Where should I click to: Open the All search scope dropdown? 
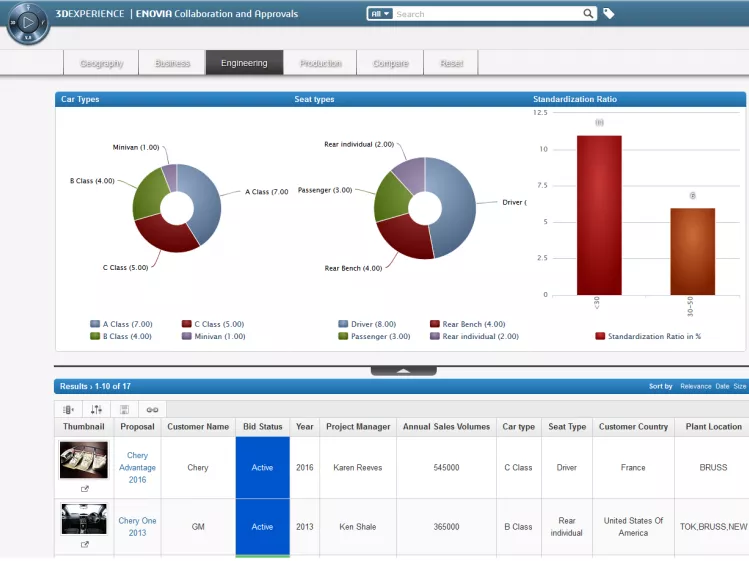point(380,14)
